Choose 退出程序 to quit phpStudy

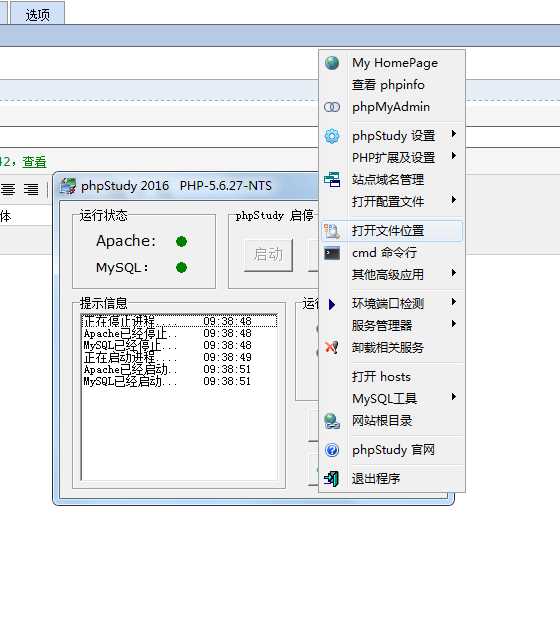coord(392,479)
